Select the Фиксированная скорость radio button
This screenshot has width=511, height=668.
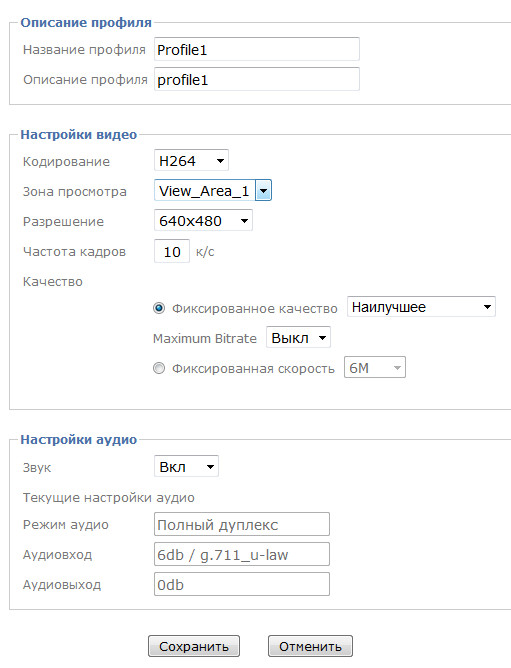pyautogui.click(x=159, y=368)
